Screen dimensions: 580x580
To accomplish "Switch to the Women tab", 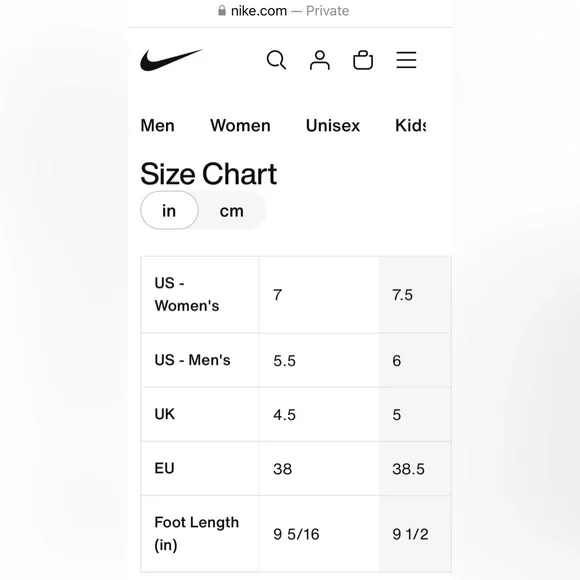I will point(240,125).
